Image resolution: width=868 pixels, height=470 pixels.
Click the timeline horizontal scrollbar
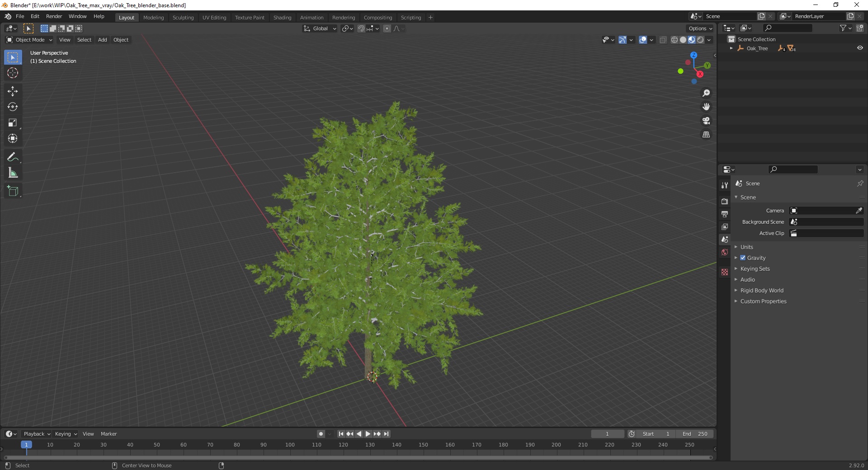pyautogui.click(x=358, y=457)
